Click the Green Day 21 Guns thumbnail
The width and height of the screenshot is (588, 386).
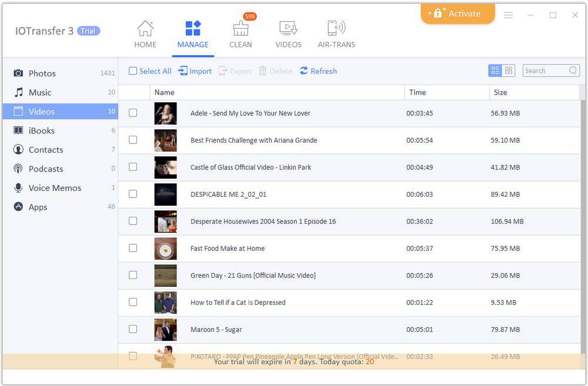(x=165, y=276)
